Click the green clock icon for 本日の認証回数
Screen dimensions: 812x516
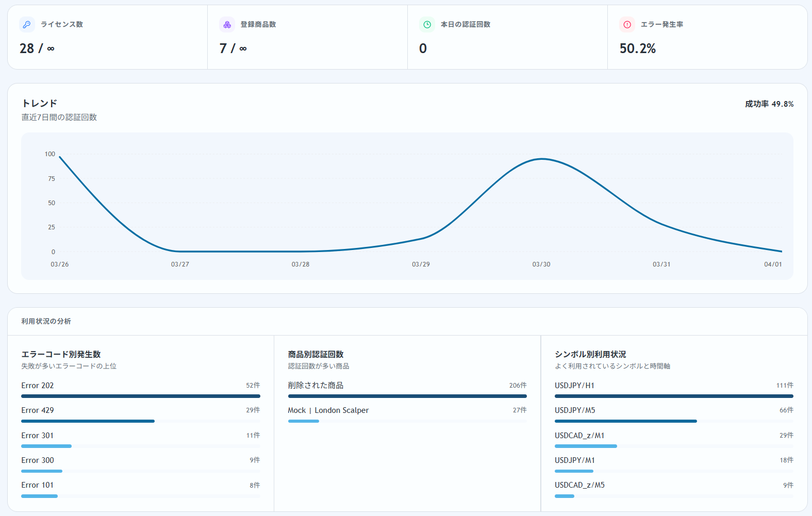point(427,24)
